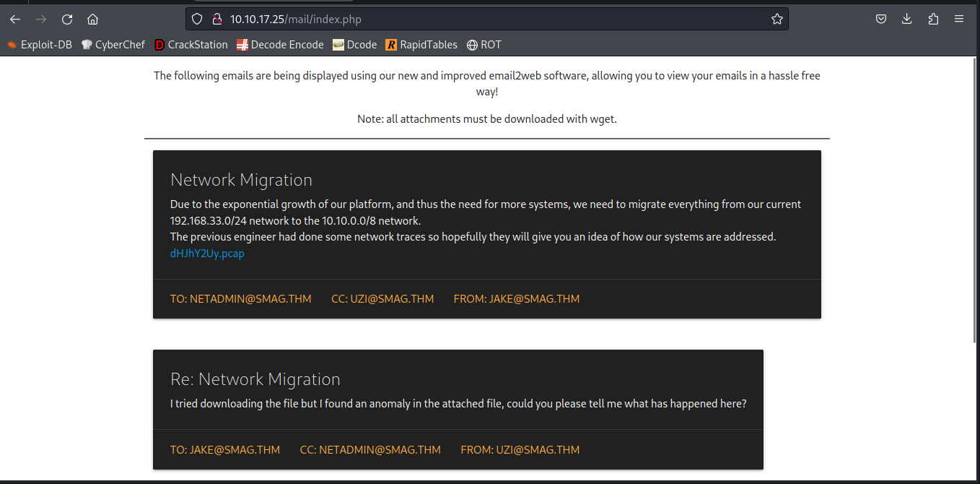This screenshot has height=484, width=980.
Task: Click the insecure connection padlock icon
Action: tap(216, 20)
